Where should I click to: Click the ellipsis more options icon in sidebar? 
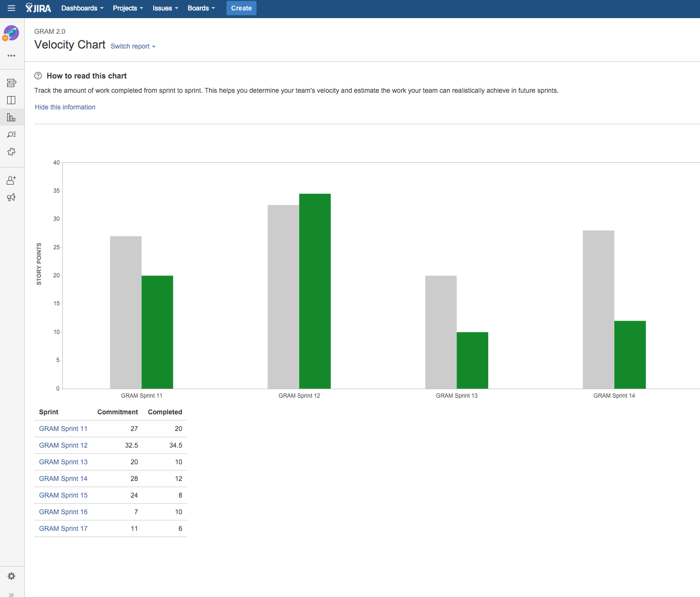coord(11,56)
